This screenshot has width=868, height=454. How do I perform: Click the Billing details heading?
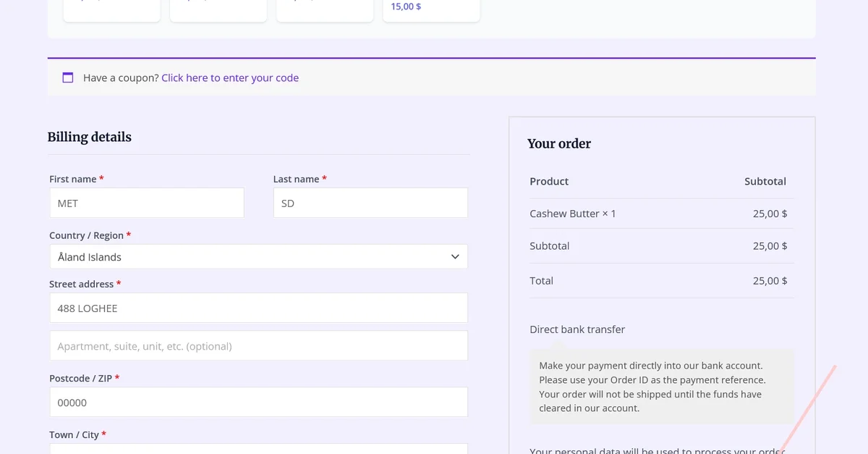coord(90,137)
